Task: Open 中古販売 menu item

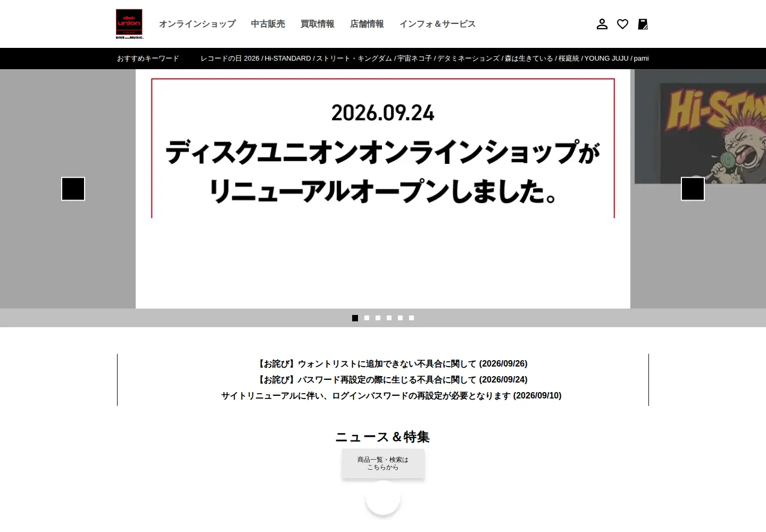Action: pos(268,24)
